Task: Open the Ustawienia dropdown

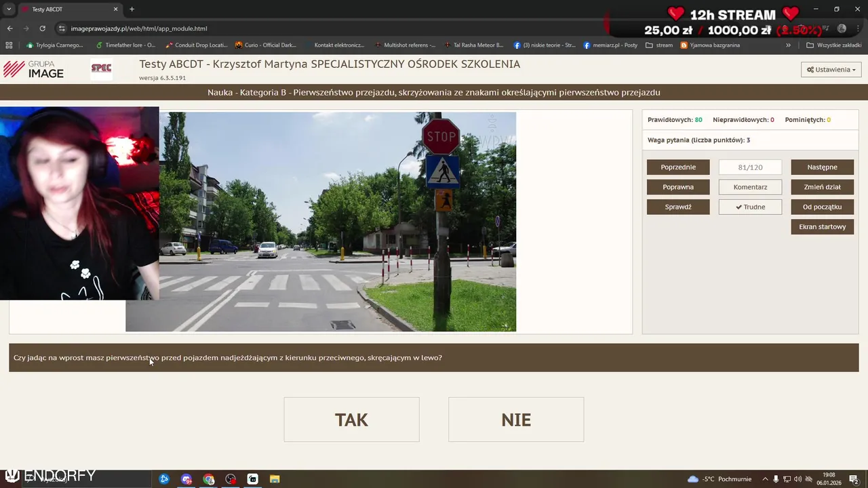Action: [x=831, y=69]
